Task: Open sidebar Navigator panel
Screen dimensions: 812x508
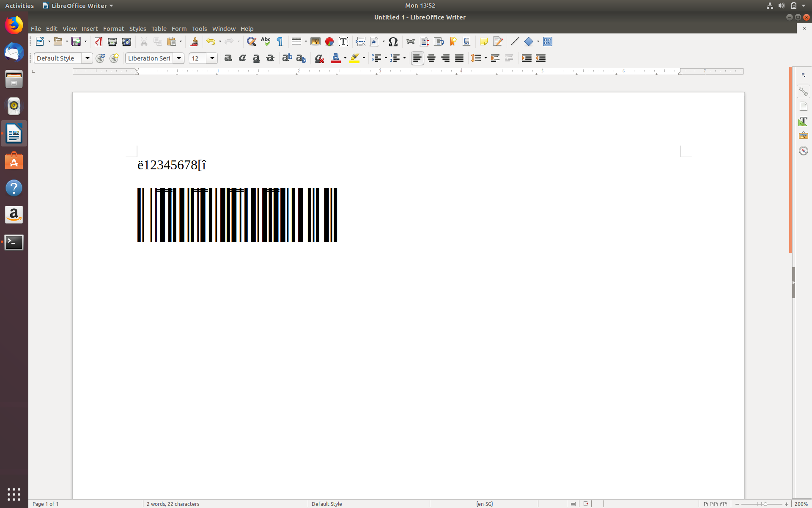Action: [803, 151]
